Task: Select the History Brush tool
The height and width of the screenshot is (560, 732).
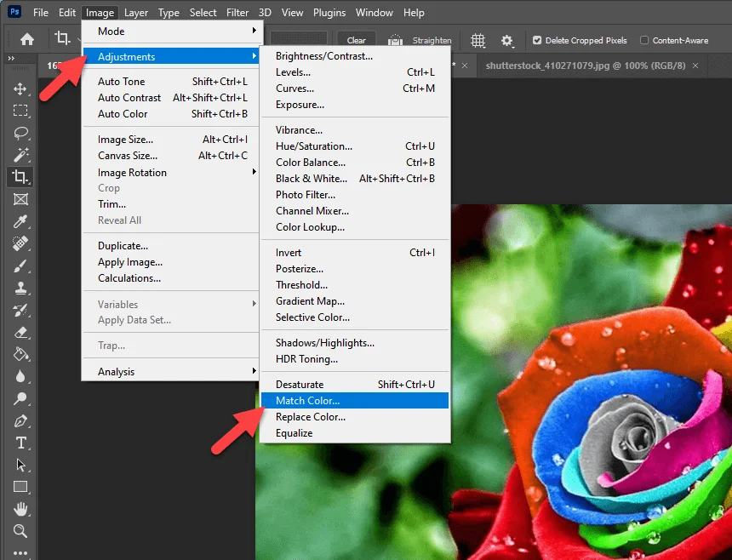Action: [x=20, y=310]
